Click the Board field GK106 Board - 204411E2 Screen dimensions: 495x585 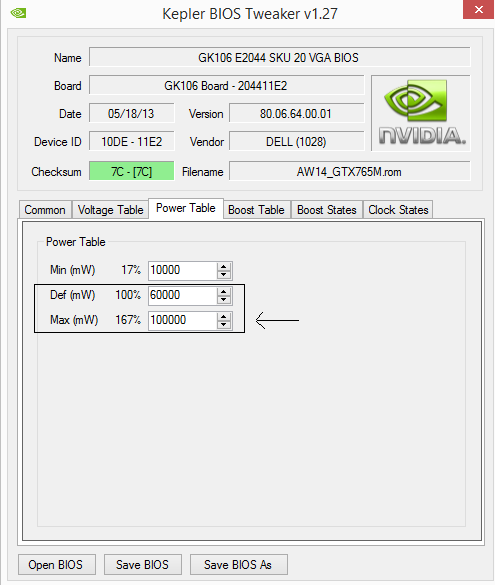pyautogui.click(x=226, y=85)
